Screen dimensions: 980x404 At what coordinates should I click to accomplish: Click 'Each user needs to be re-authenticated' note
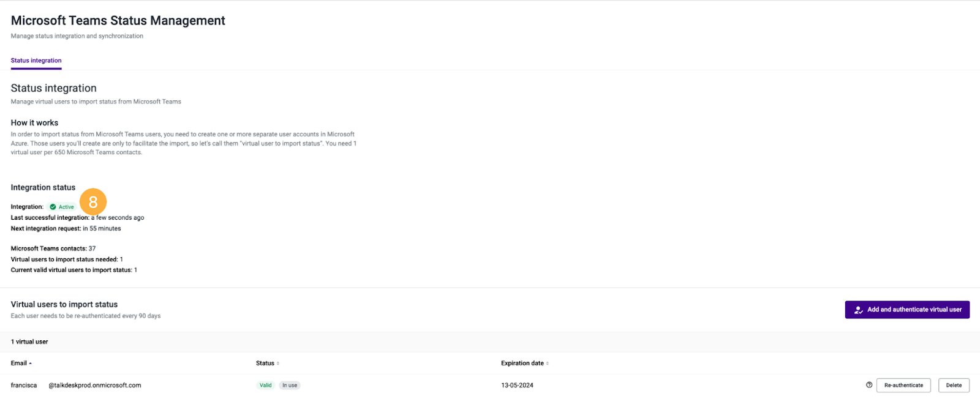coord(86,316)
